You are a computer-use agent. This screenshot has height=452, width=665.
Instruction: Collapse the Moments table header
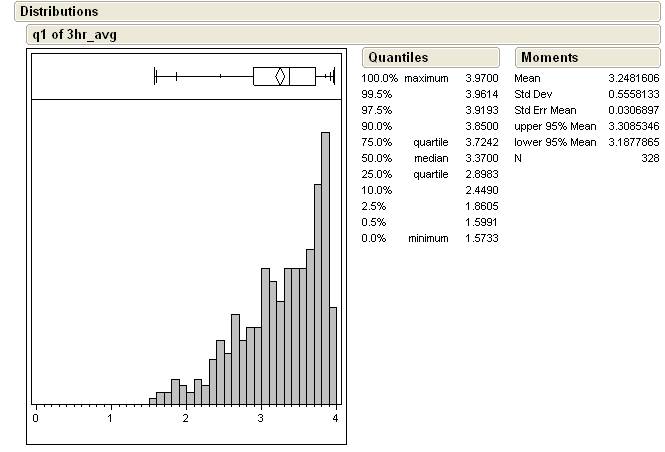549,58
